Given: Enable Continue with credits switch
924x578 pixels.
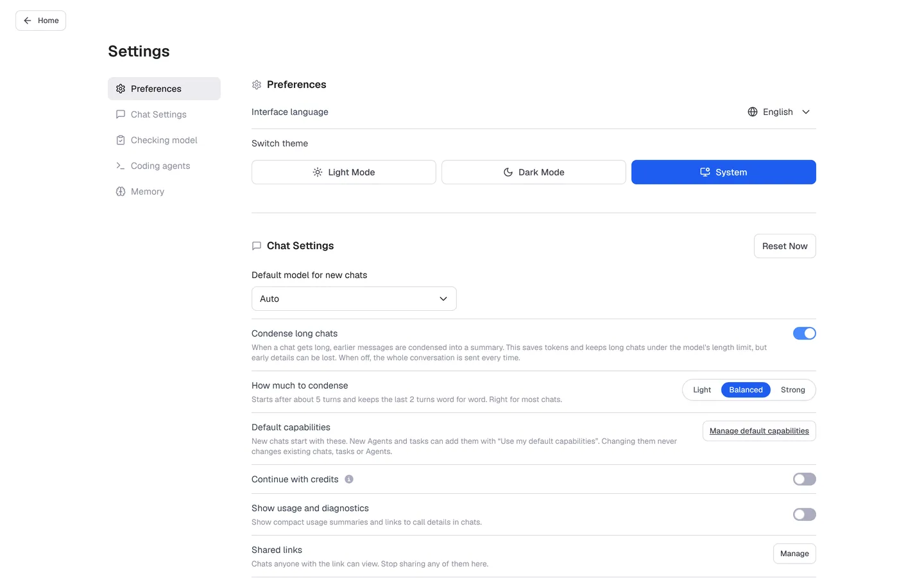Looking at the screenshot, I should [x=805, y=479].
